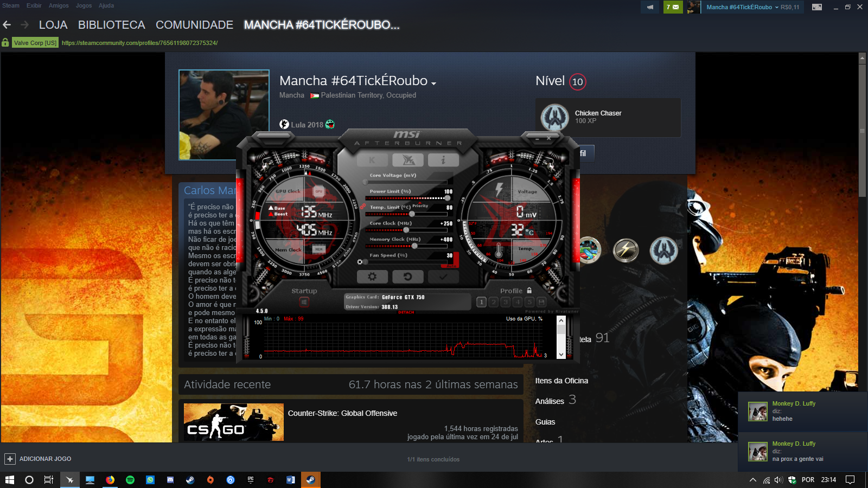The height and width of the screenshot is (488, 868).
Task: Navigate back with the left arrow
Action: [x=7, y=25]
